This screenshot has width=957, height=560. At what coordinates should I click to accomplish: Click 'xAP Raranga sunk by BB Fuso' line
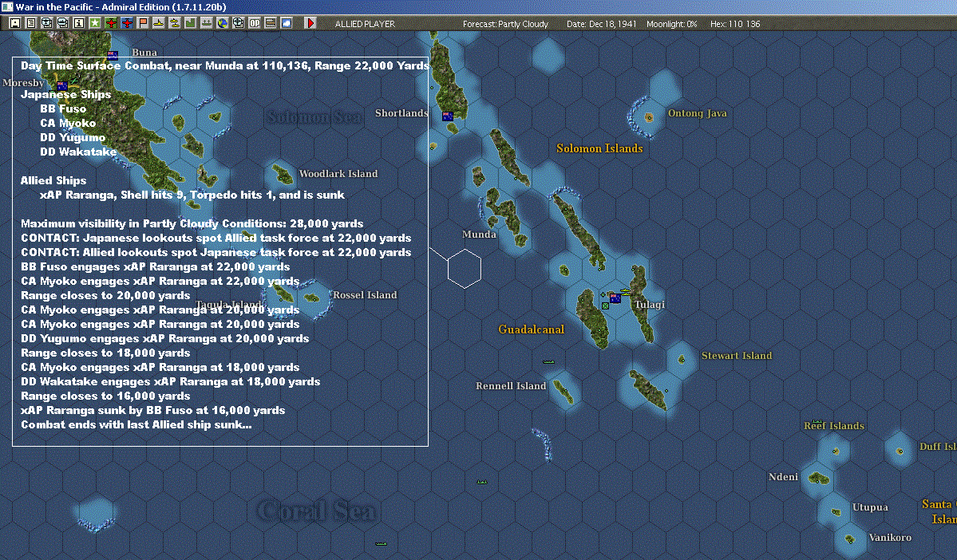(x=152, y=410)
